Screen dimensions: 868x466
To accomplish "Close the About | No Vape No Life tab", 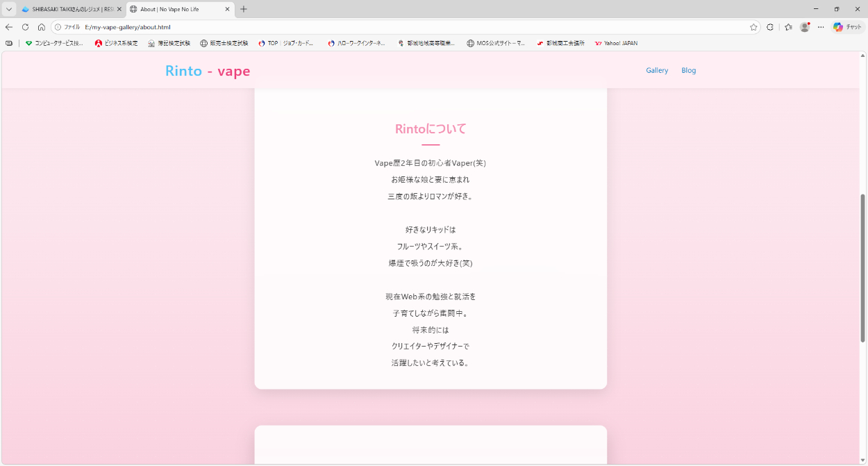I will [x=227, y=9].
